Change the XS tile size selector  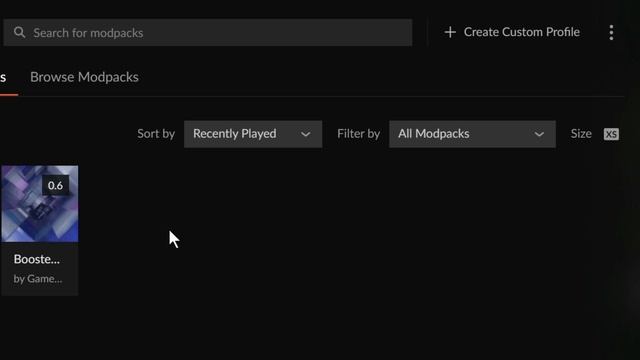tap(611, 134)
